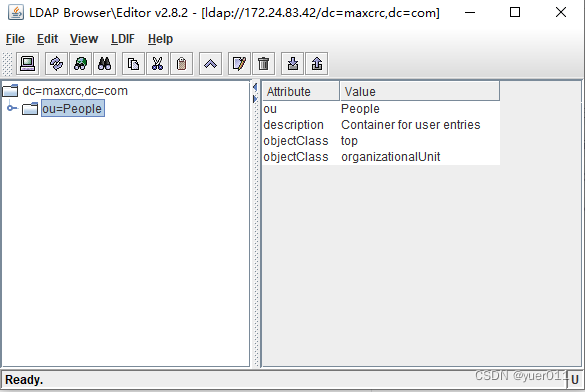Screen dimensions: 585x392
Task: Click the scissors Cut toolbar icon
Action: (x=157, y=64)
